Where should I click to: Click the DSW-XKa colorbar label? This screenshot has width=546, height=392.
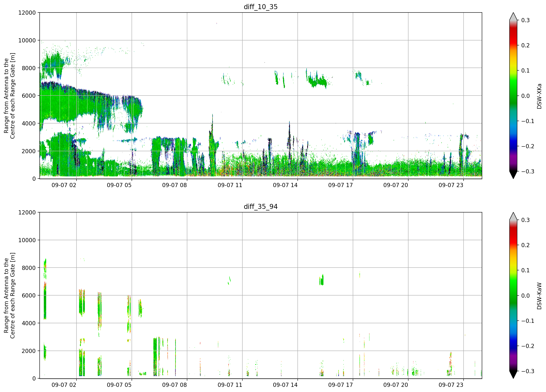click(539, 96)
